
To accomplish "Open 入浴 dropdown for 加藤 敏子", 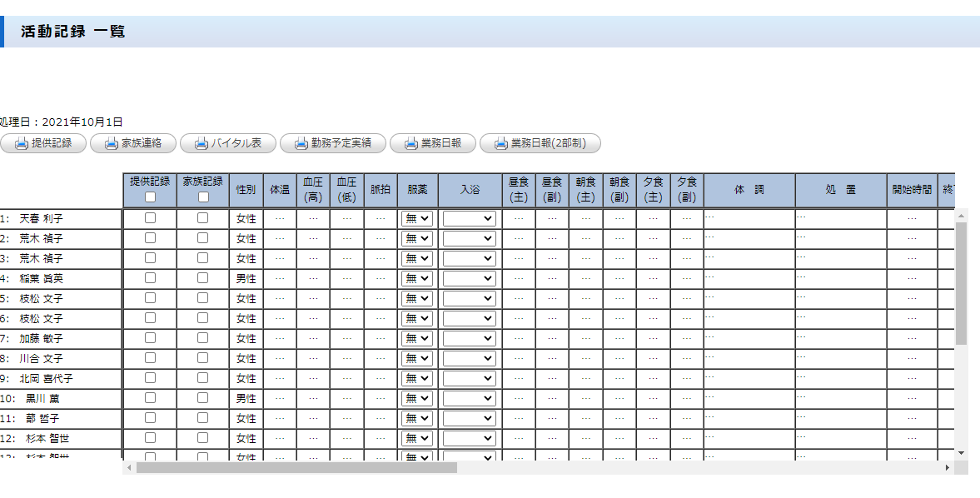I will coord(470,338).
